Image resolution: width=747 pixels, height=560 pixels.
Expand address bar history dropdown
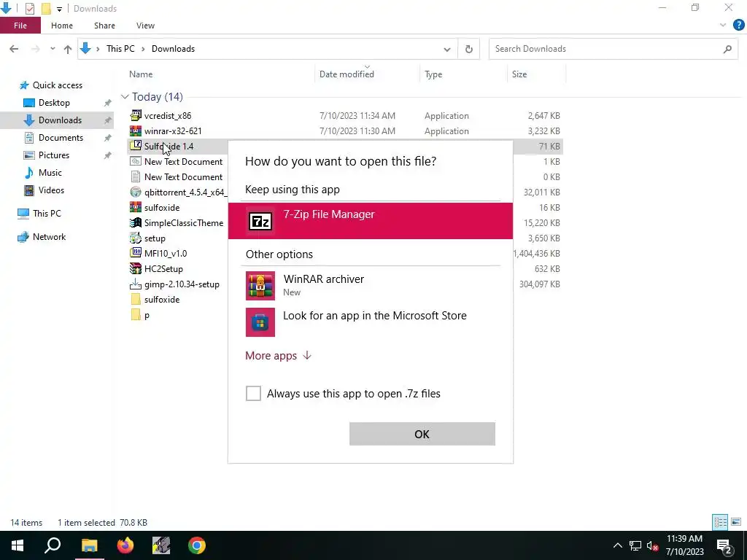click(x=447, y=49)
